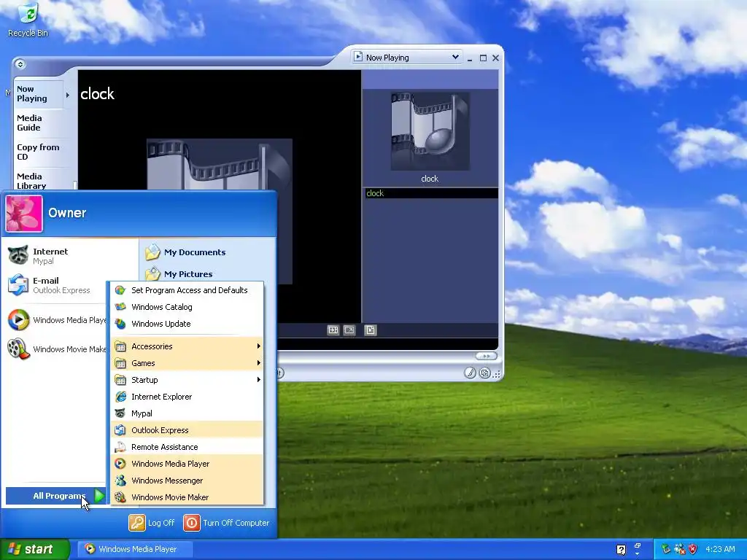Click the red security shield tray icon
This screenshot has width=747, height=560.
[693, 549]
